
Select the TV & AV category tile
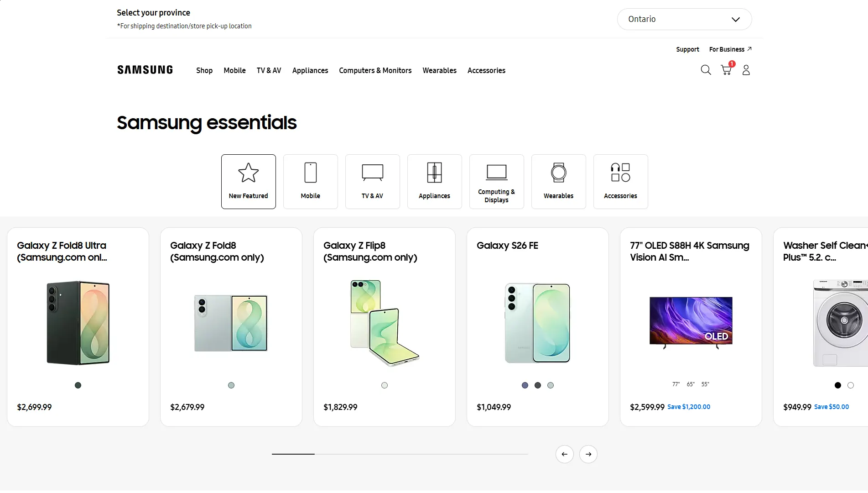point(373,182)
